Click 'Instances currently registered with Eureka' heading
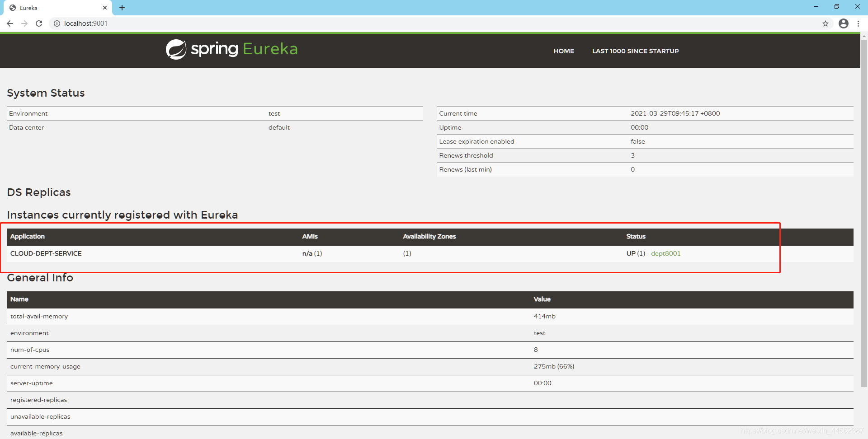 pyautogui.click(x=123, y=215)
